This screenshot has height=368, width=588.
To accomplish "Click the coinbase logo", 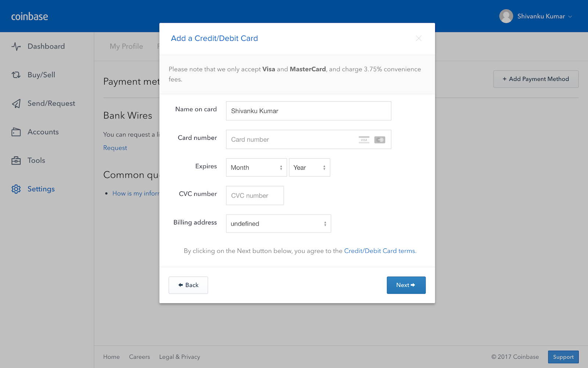I will click(x=29, y=16).
